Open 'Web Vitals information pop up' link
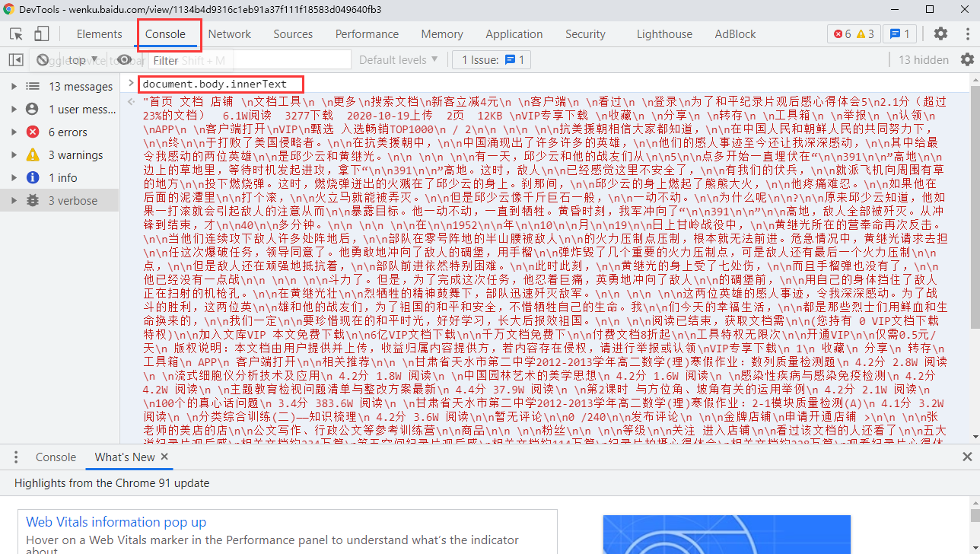This screenshot has height=554, width=980. [x=116, y=522]
